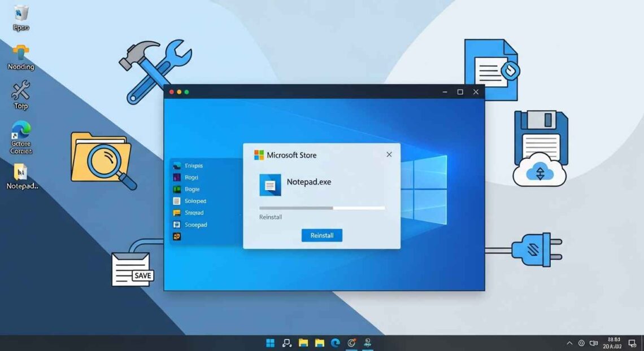Open the Microsoft Edge desktop shortcut
Viewport: 644px width, 351px height.
point(21,131)
